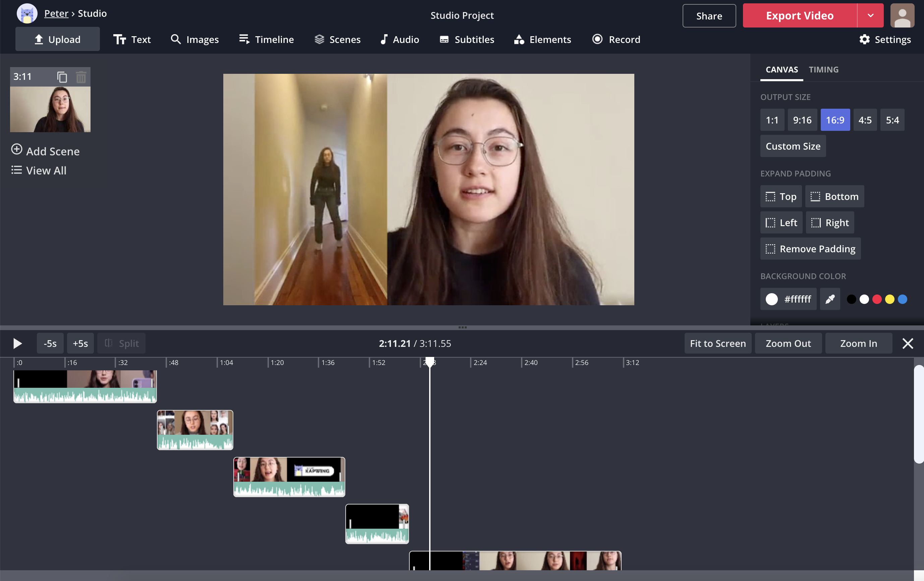Select the 1:1 aspect ratio
The height and width of the screenshot is (581, 924).
tap(772, 119)
